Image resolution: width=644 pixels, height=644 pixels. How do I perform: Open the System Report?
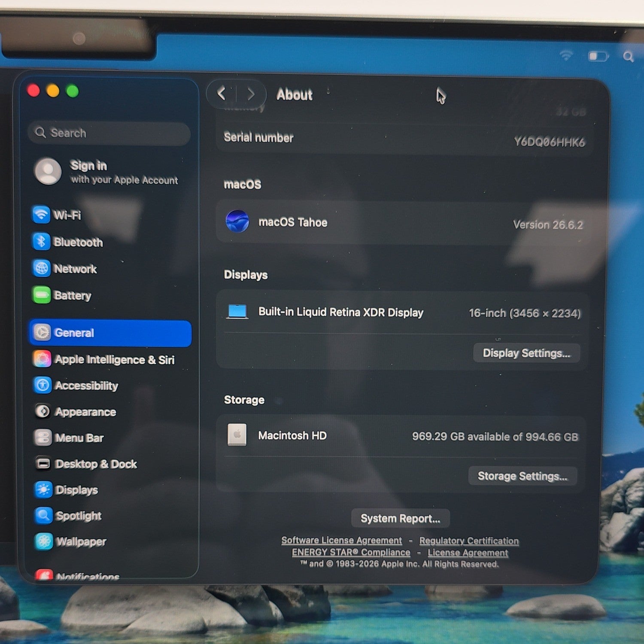[x=401, y=518]
